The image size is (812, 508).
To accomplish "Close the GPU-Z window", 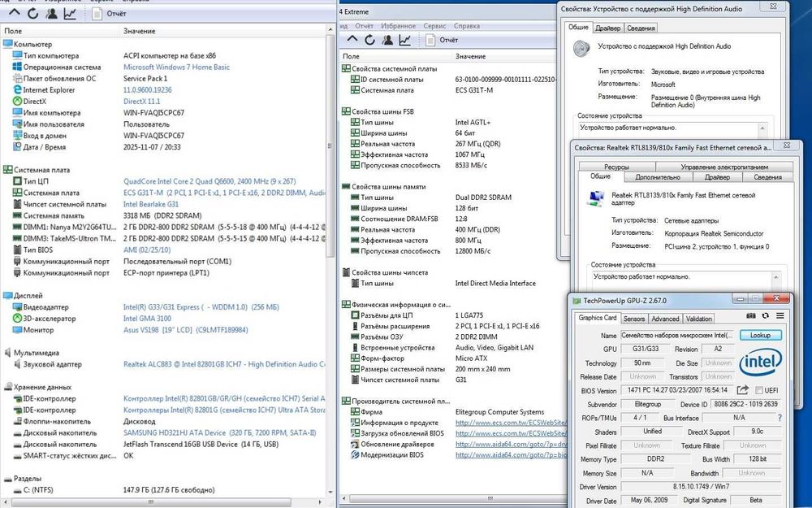I will click(776, 298).
